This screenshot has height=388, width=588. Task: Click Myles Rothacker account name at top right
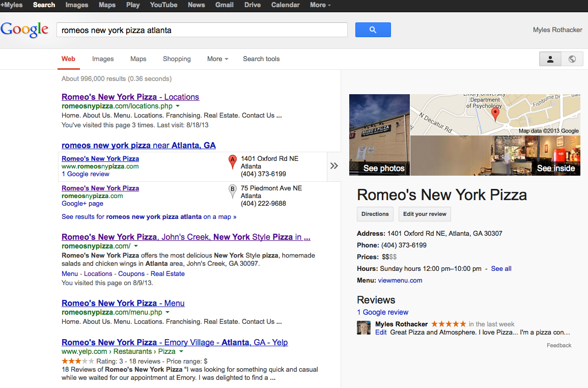pos(557,30)
